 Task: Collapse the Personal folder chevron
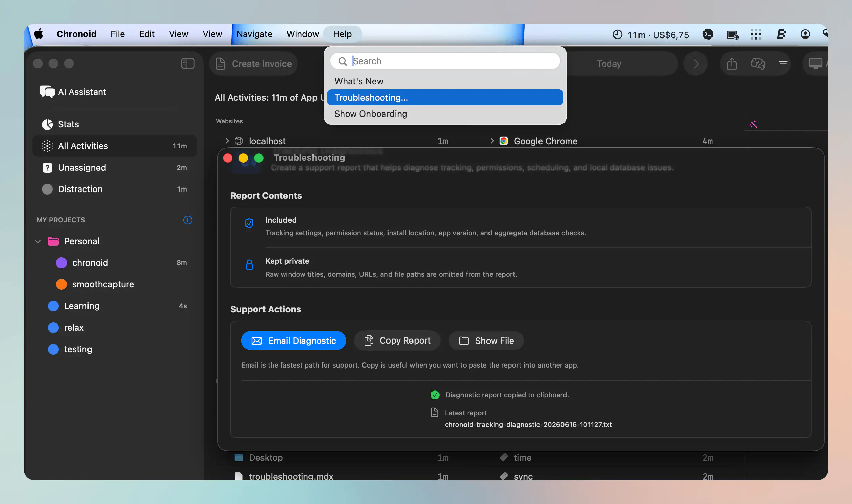click(38, 241)
